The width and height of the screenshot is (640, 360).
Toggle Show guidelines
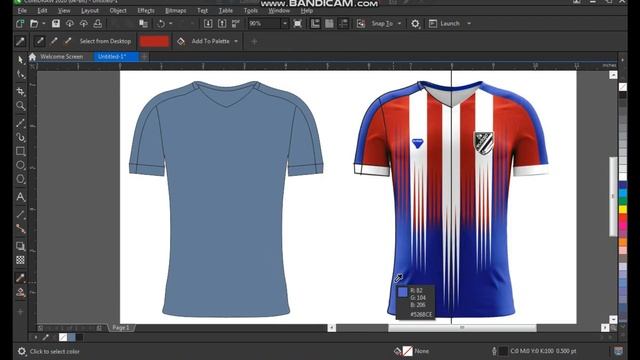click(343, 24)
